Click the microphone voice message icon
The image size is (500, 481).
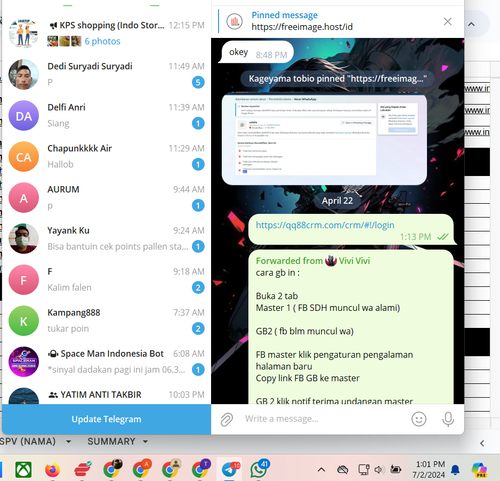pos(448,419)
